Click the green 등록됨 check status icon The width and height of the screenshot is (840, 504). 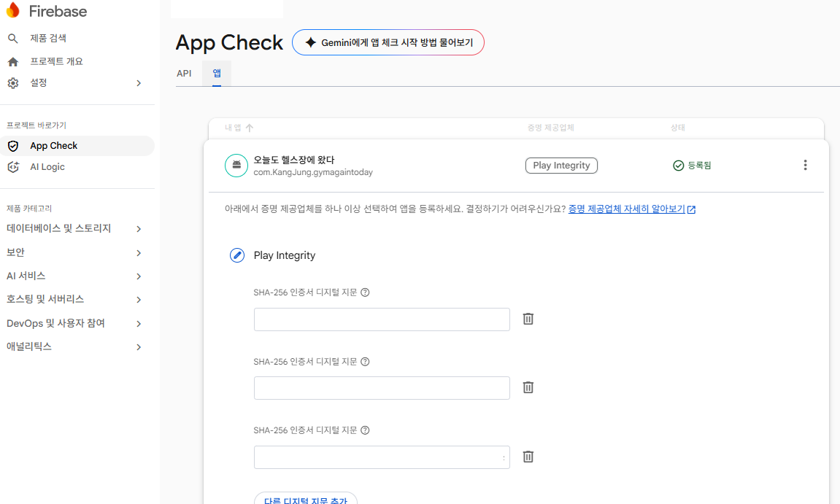(x=678, y=166)
